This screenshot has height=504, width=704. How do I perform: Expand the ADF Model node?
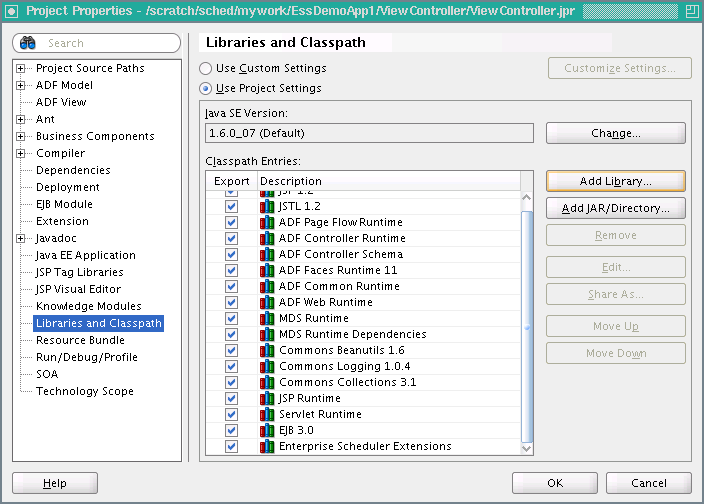20,85
